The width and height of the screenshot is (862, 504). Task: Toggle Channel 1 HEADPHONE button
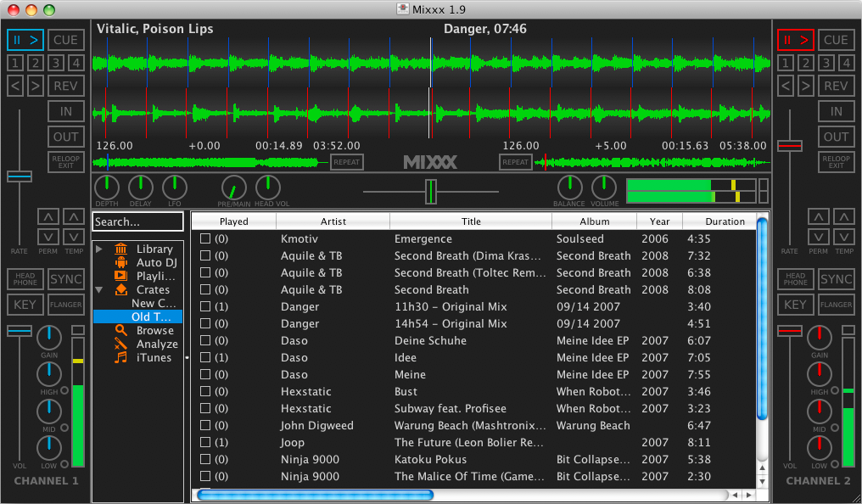(25, 279)
